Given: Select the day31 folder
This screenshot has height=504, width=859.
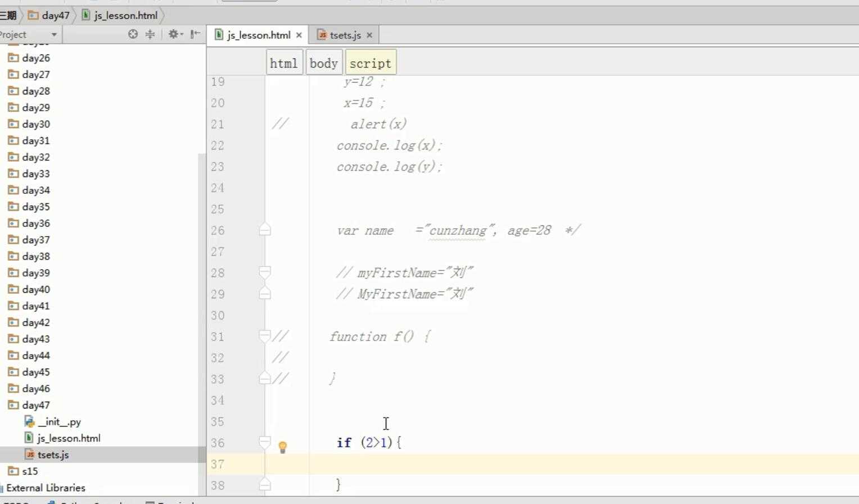Looking at the screenshot, I should coord(36,140).
